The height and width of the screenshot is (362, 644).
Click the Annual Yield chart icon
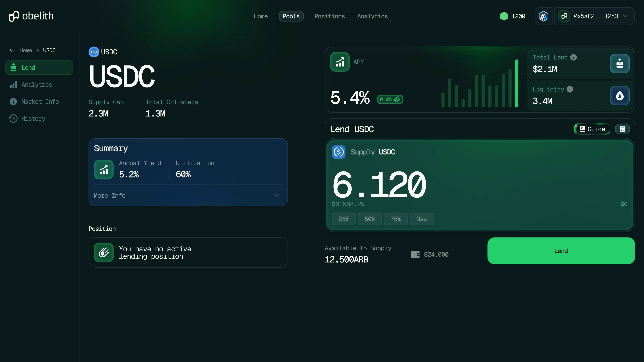click(103, 169)
